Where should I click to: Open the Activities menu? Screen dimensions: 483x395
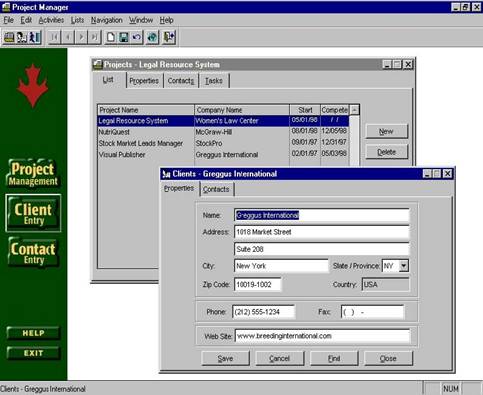pos(51,20)
